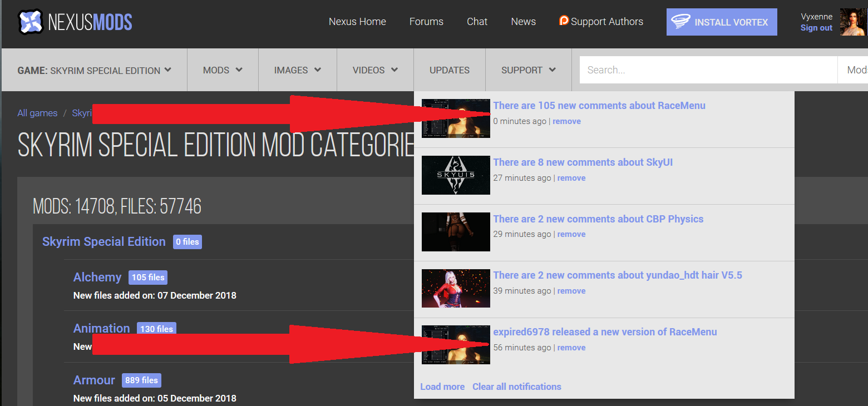
Task: Open the Alchemy category
Action: 97,277
